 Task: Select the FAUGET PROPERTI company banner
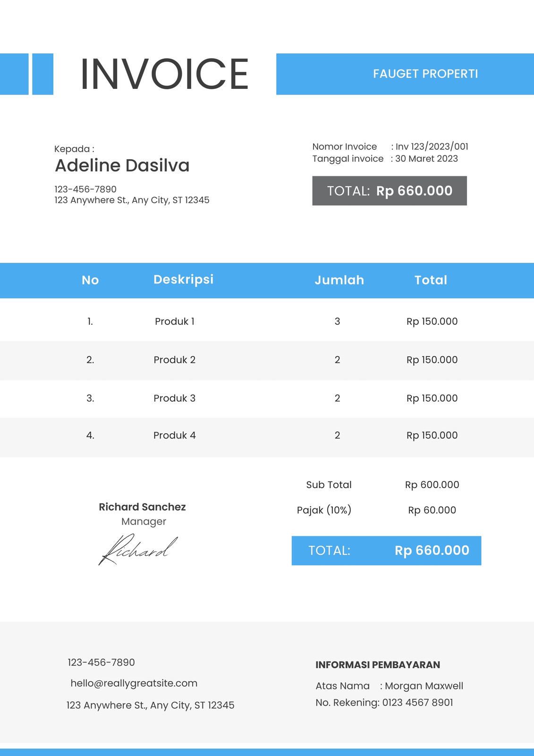(x=405, y=74)
